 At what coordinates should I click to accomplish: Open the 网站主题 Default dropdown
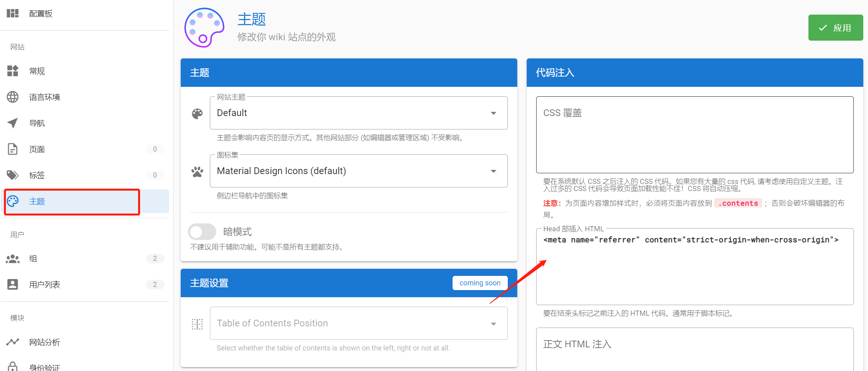[x=359, y=113]
